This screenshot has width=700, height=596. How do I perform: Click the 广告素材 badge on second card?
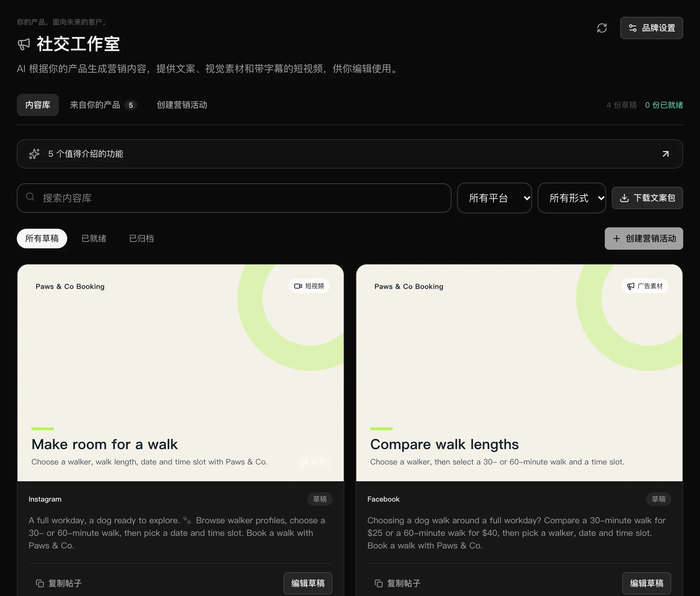[x=644, y=286]
